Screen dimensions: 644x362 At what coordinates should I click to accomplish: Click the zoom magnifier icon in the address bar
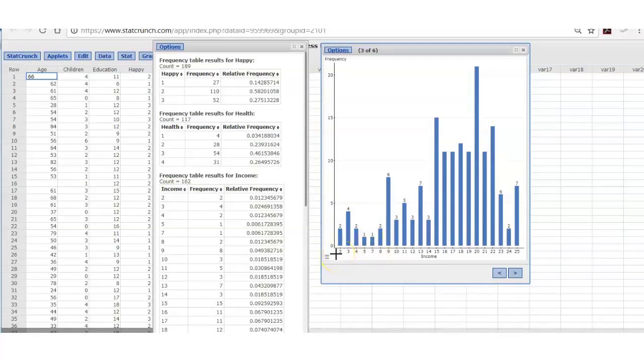(x=578, y=31)
